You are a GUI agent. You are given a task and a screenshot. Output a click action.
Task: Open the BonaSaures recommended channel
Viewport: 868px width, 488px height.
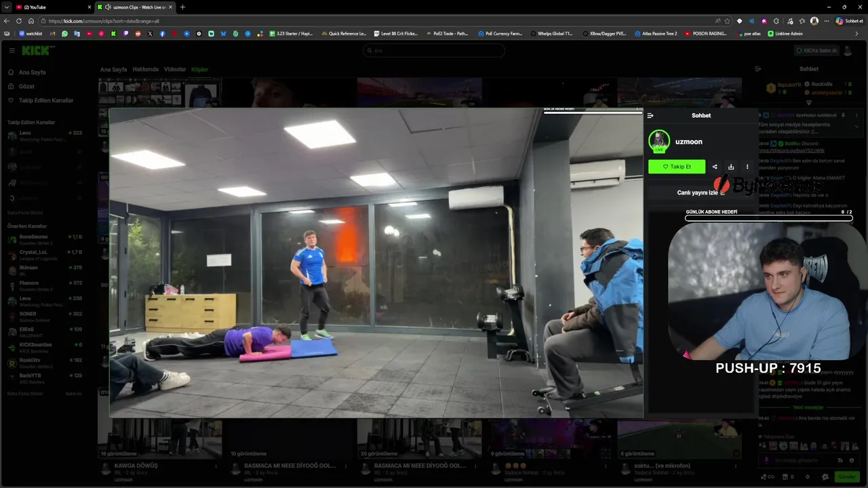click(44, 239)
